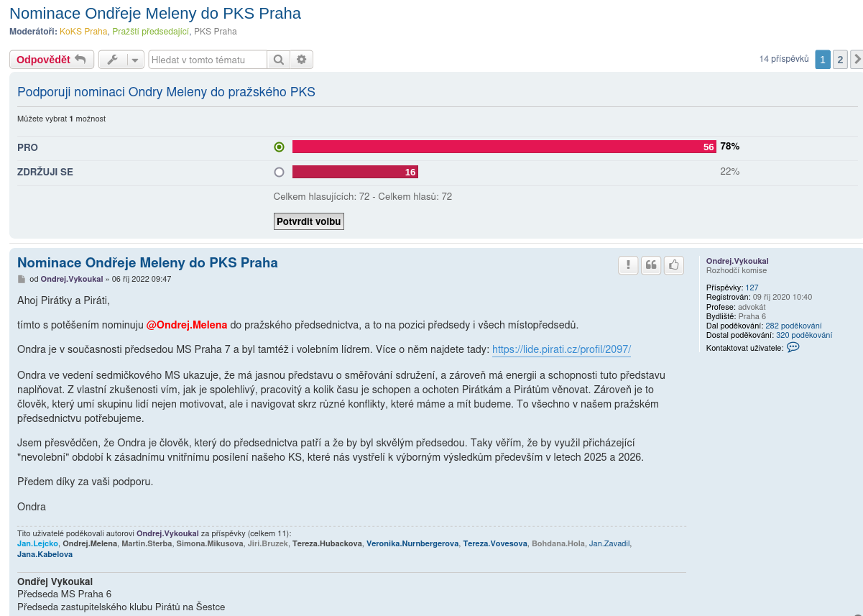This screenshot has width=863, height=616.
Task: Open advanced search via the gear icon
Action: (301, 60)
